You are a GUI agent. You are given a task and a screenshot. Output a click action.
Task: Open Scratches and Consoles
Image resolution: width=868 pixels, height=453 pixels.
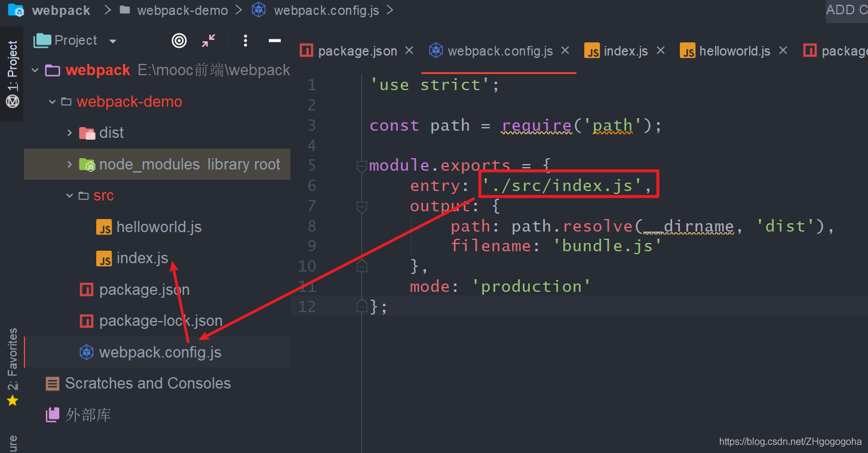(x=148, y=383)
